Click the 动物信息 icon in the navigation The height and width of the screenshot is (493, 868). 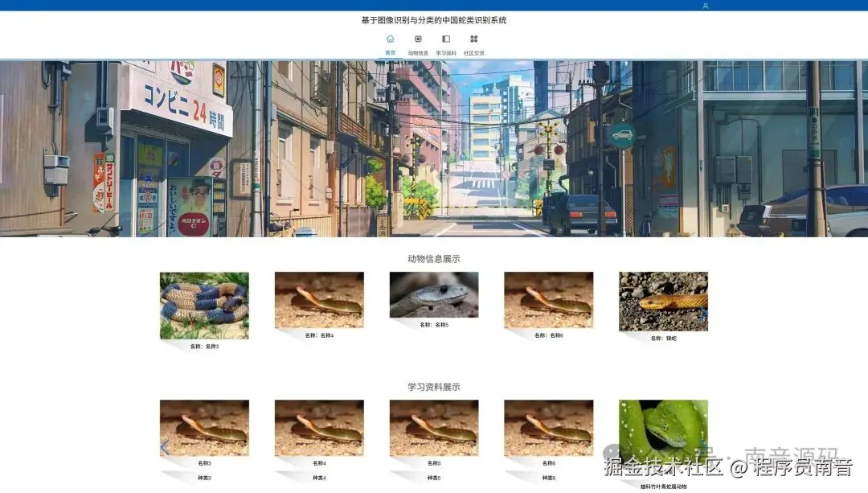click(x=418, y=39)
